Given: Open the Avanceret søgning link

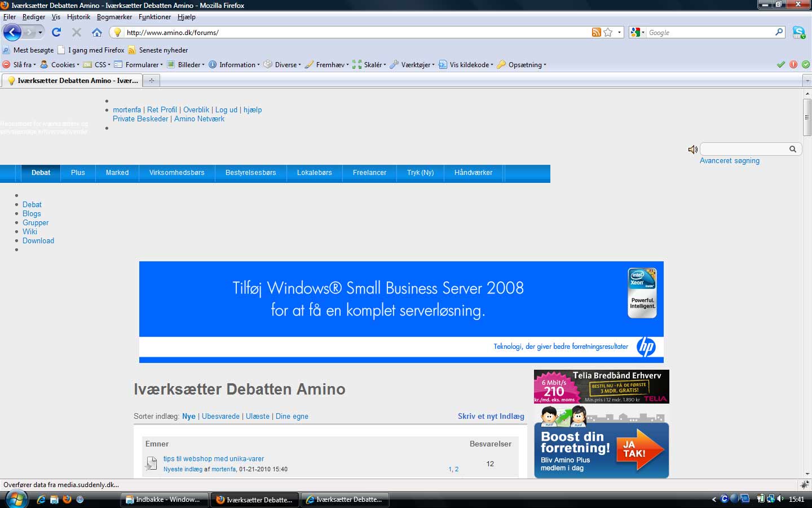Looking at the screenshot, I should click(729, 161).
